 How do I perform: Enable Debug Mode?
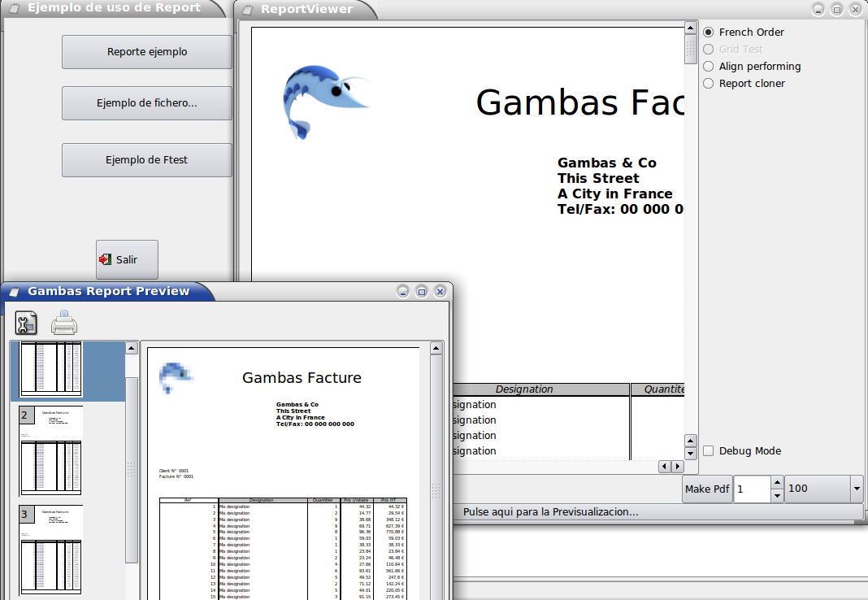pyautogui.click(x=708, y=450)
